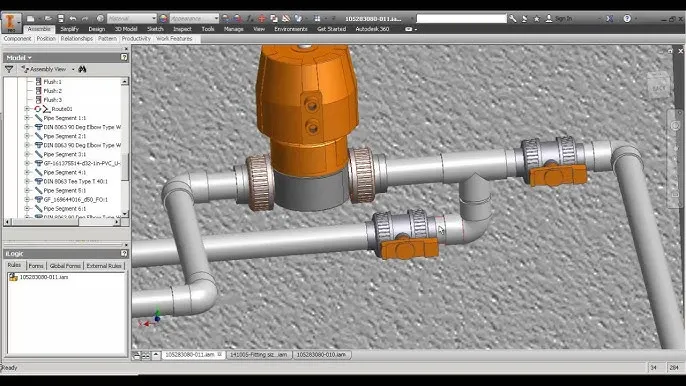Expand the GF_168644016_d50_FO:1 node
The height and width of the screenshot is (386, 686).
(27, 200)
